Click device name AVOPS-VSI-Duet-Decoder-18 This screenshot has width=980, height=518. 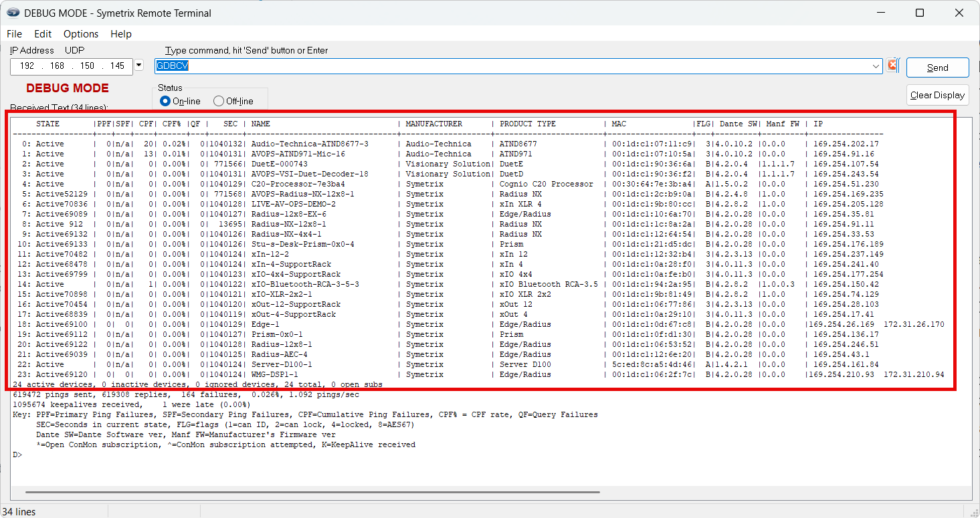(310, 174)
